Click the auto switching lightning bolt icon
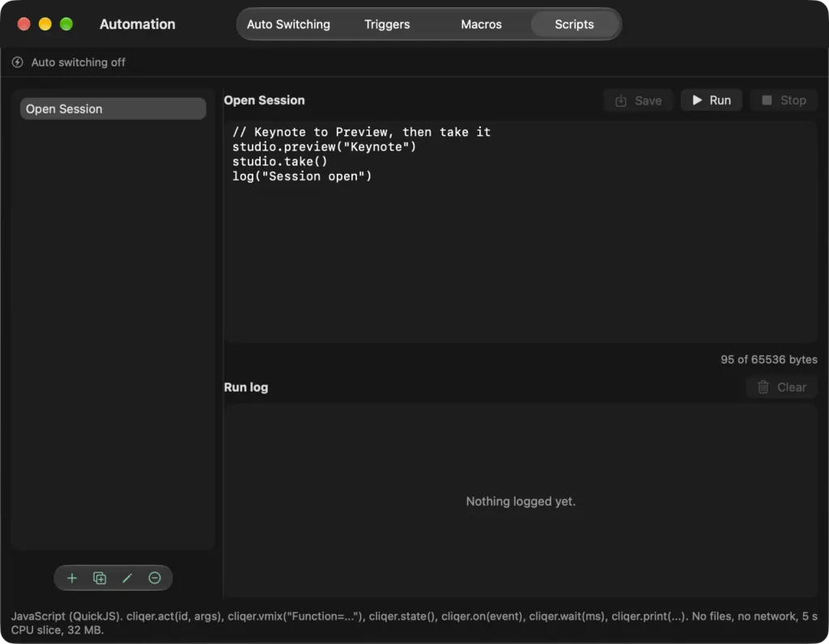Screen dimensions: 829x644 (x=18, y=62)
